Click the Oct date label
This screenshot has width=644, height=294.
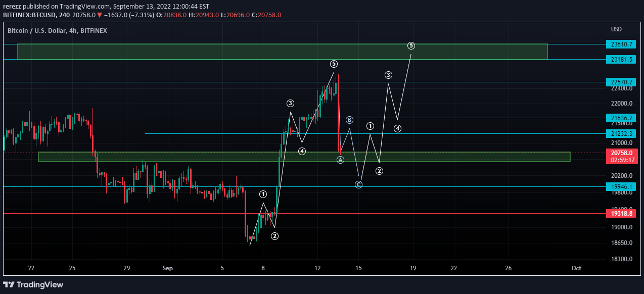point(576,268)
